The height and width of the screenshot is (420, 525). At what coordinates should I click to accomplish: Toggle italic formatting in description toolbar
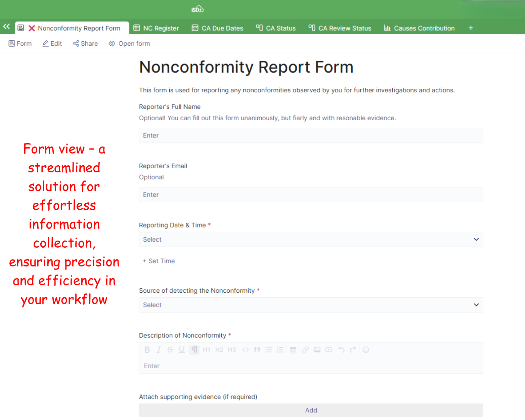pyautogui.click(x=159, y=350)
